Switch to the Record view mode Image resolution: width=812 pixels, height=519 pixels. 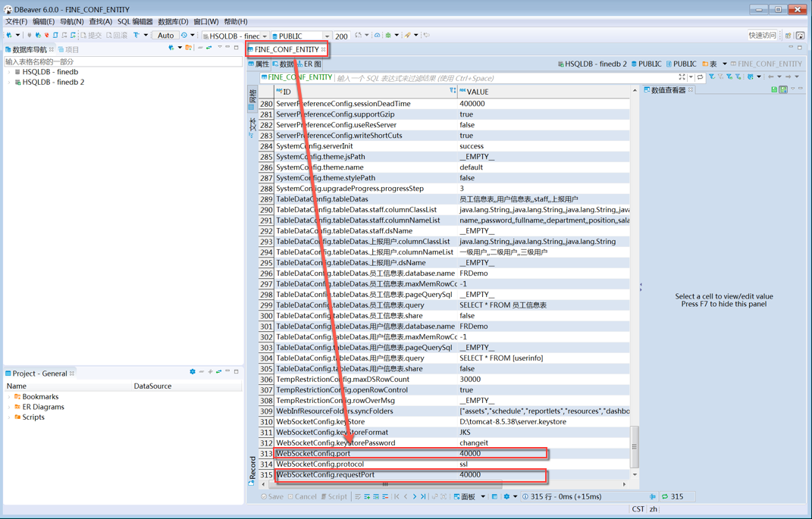coord(252,470)
